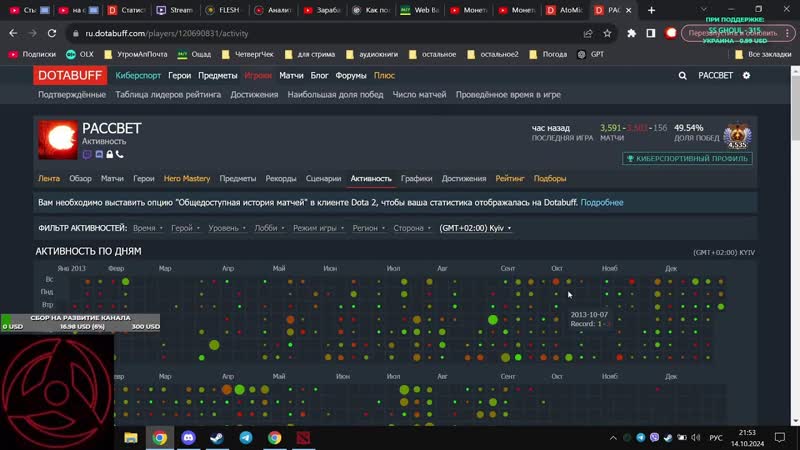Screen dimensions: 800x450
Task: Click the phone icon under profile name
Action: pyautogui.click(x=119, y=154)
